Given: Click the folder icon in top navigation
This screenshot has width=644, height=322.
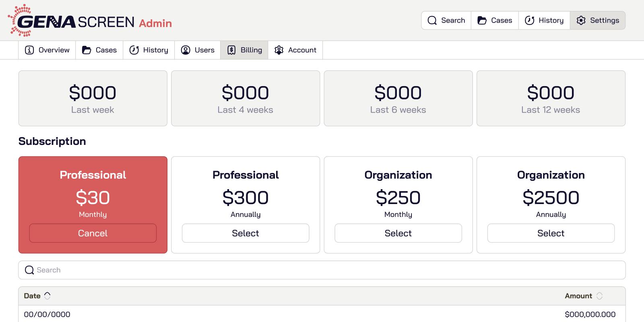Looking at the screenshot, I should click(482, 21).
